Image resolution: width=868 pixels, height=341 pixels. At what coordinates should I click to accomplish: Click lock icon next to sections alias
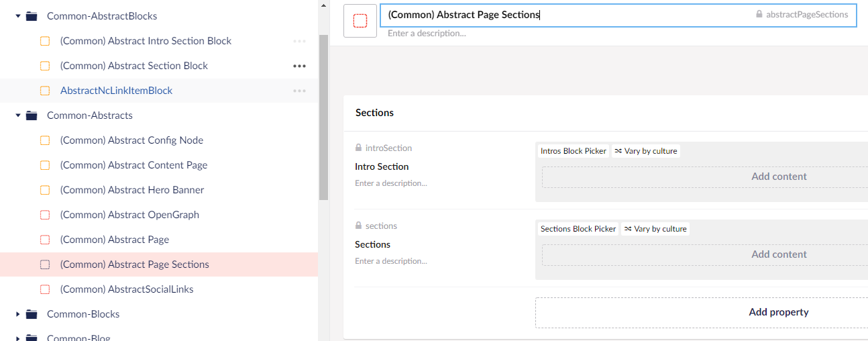click(359, 226)
